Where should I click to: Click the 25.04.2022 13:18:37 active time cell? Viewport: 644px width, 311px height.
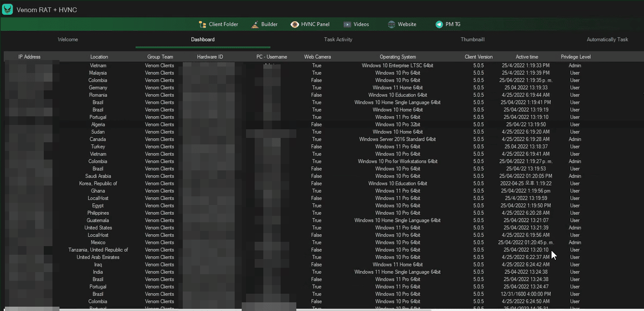[x=526, y=147]
